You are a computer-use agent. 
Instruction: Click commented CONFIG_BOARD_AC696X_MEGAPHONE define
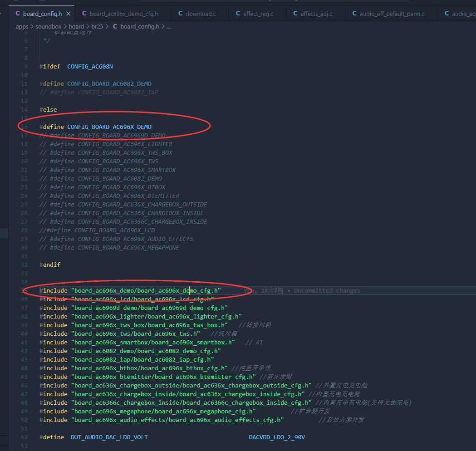[x=109, y=248]
